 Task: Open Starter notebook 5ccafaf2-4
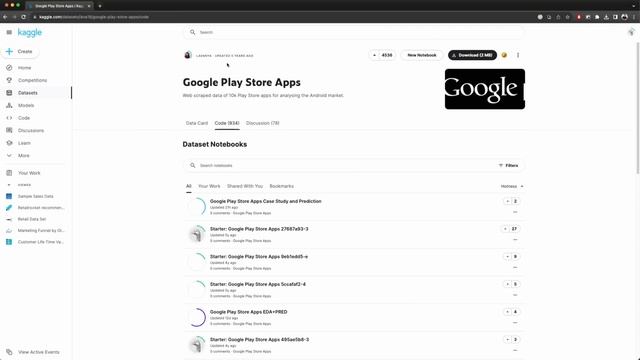click(x=258, y=284)
